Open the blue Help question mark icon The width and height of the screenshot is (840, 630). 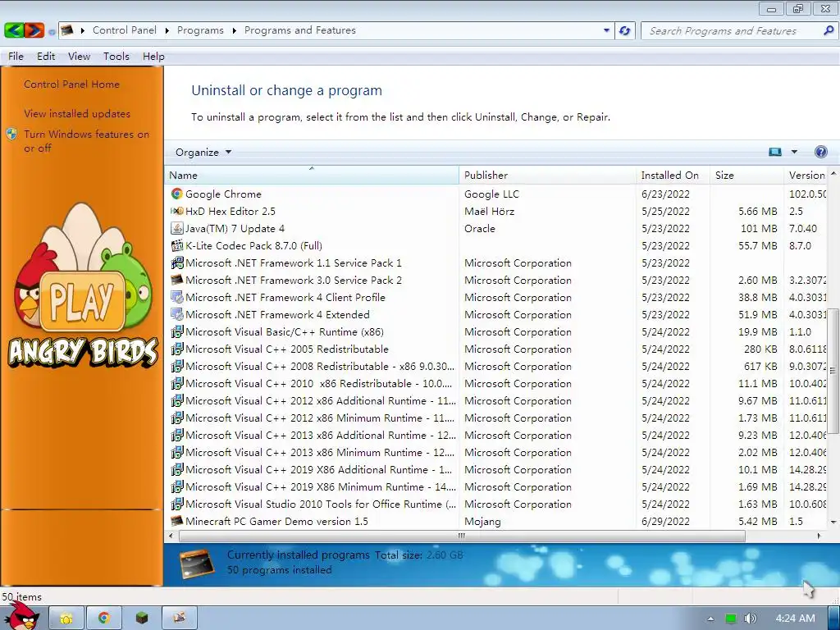tap(820, 152)
